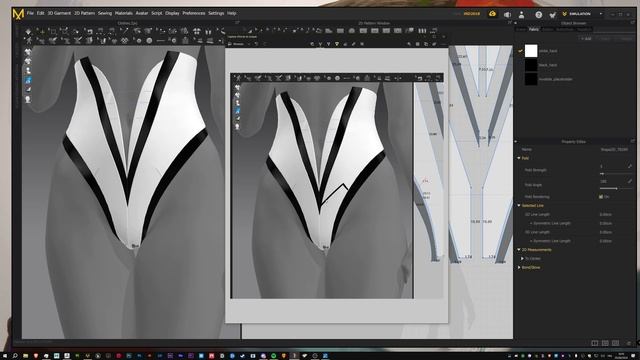Open the user account icon in top bar
640x360 pixels.
click(522, 14)
